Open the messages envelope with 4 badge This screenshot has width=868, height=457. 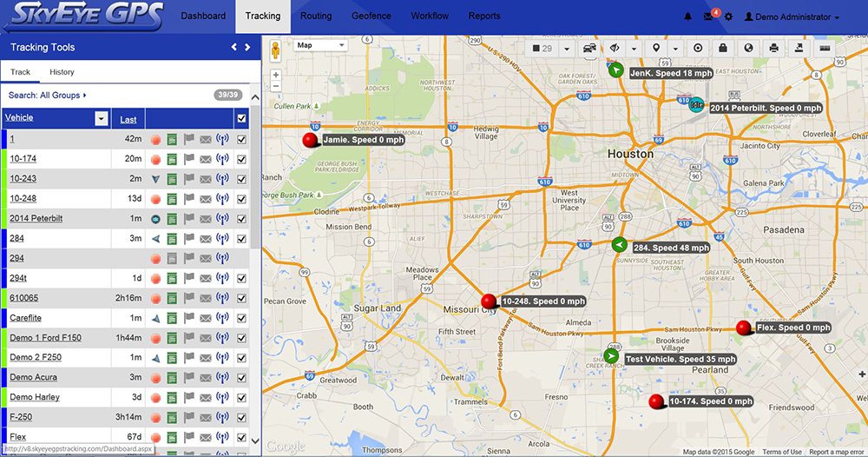[x=708, y=17]
